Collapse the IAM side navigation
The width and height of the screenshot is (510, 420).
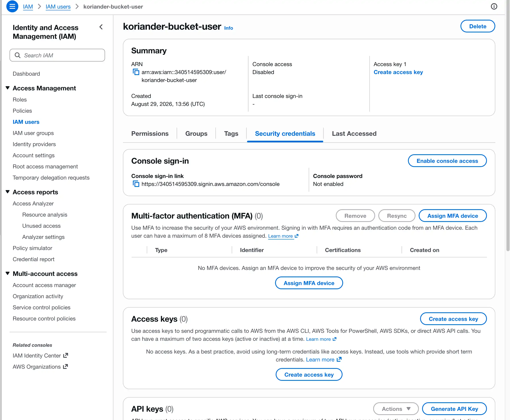click(x=101, y=27)
